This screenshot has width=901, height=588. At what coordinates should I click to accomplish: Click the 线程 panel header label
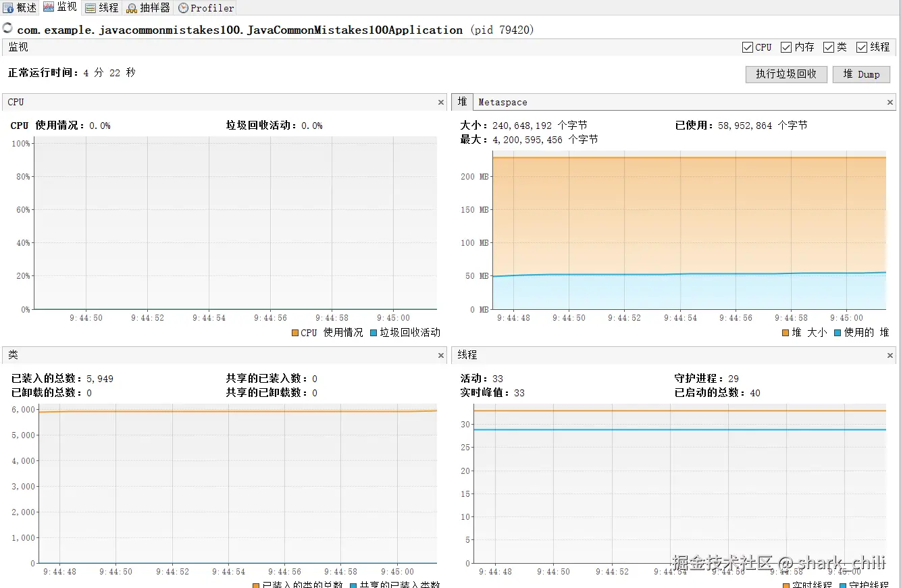tap(467, 354)
